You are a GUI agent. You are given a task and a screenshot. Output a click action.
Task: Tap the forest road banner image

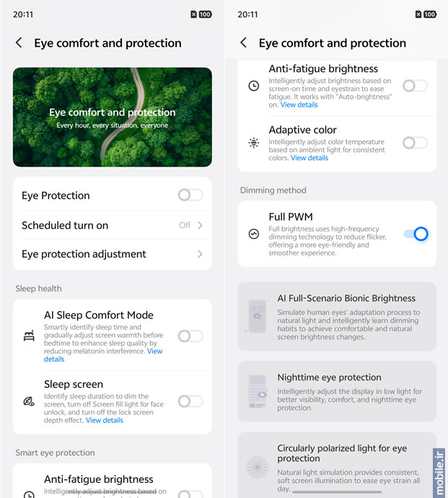(x=112, y=117)
